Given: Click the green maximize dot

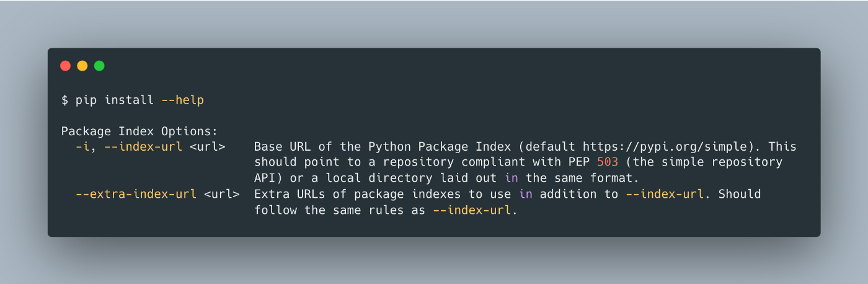Looking at the screenshot, I should point(99,66).
